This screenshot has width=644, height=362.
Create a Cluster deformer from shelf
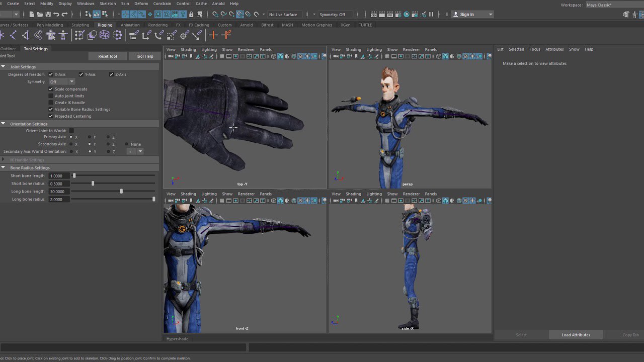(x=117, y=35)
